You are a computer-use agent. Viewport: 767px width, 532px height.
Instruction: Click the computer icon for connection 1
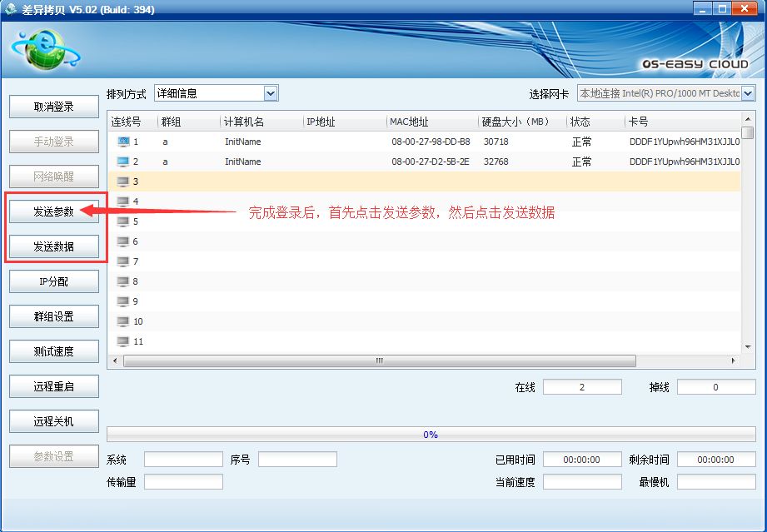point(123,142)
